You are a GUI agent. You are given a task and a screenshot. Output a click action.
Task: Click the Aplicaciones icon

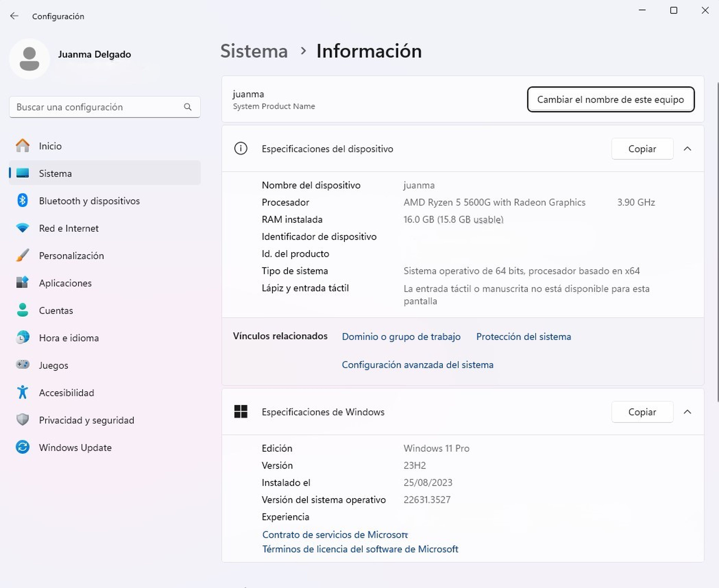(22, 283)
